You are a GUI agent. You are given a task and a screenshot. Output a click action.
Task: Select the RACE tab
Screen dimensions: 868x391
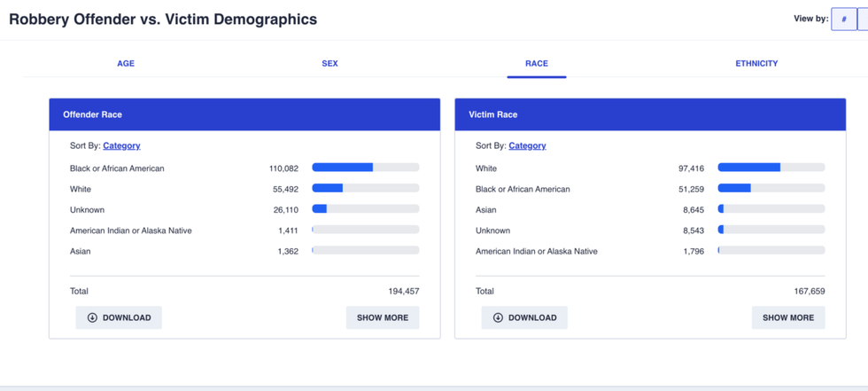tap(536, 64)
